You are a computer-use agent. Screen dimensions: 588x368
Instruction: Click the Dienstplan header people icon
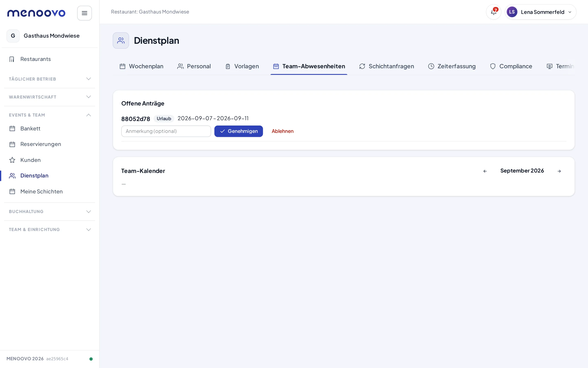(121, 40)
